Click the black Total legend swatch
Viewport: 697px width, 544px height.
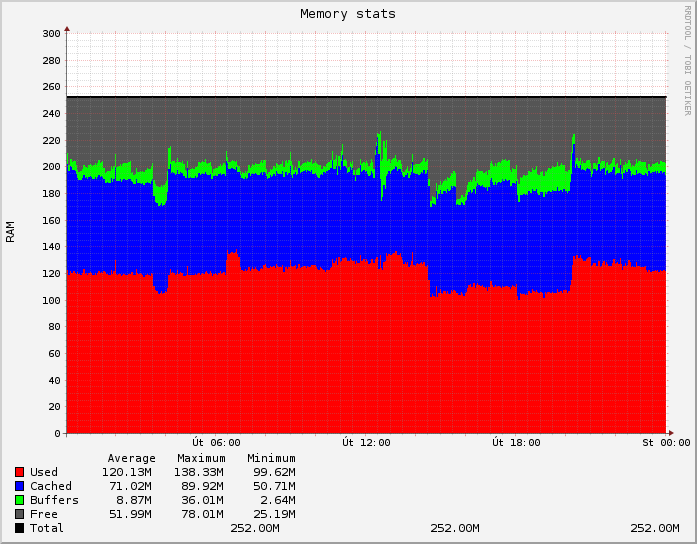pos(20,528)
